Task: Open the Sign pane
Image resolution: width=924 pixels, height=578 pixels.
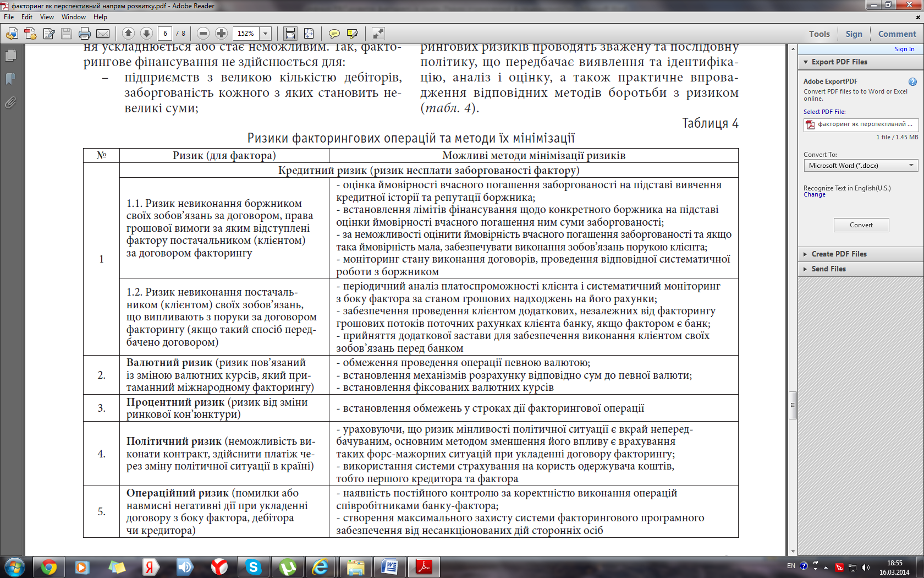Action: pos(854,34)
